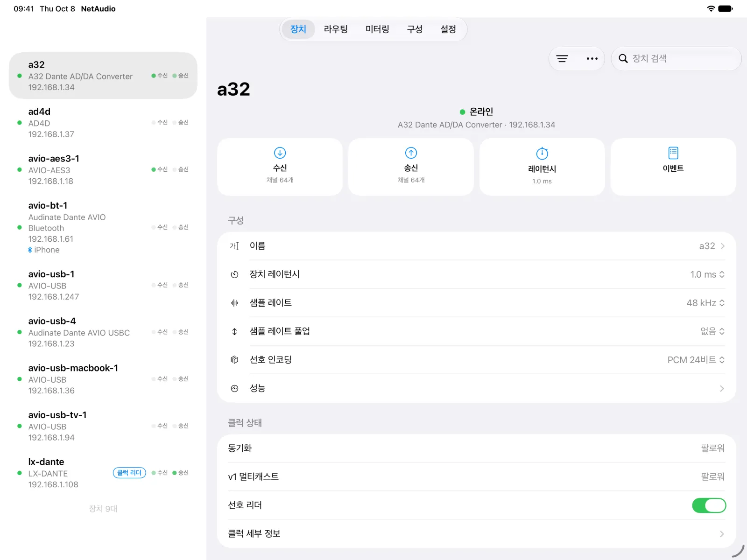Open the 선호 인코딩 PCM 24비트 dropdown

696,360
